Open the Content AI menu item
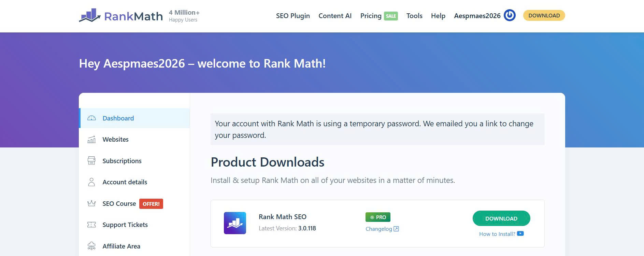Screen dimensions: 644x256 [335, 16]
